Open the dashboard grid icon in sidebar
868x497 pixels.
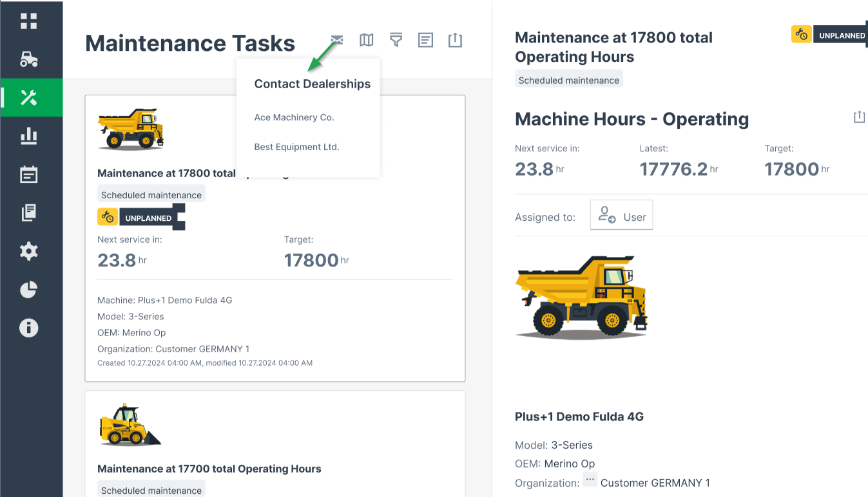(x=29, y=21)
